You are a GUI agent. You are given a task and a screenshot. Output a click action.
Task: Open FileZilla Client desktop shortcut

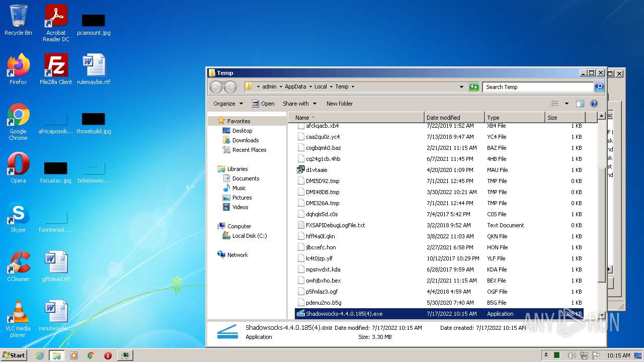coord(56,69)
